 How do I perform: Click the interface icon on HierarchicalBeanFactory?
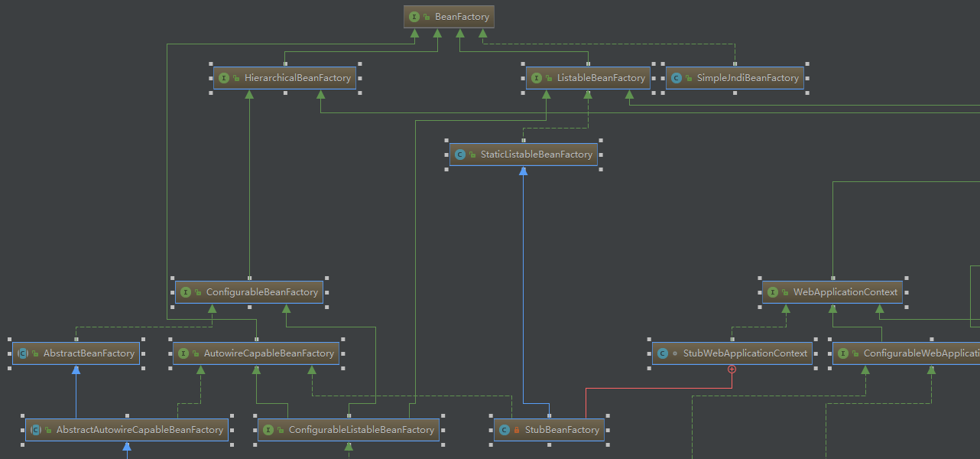coord(223,77)
